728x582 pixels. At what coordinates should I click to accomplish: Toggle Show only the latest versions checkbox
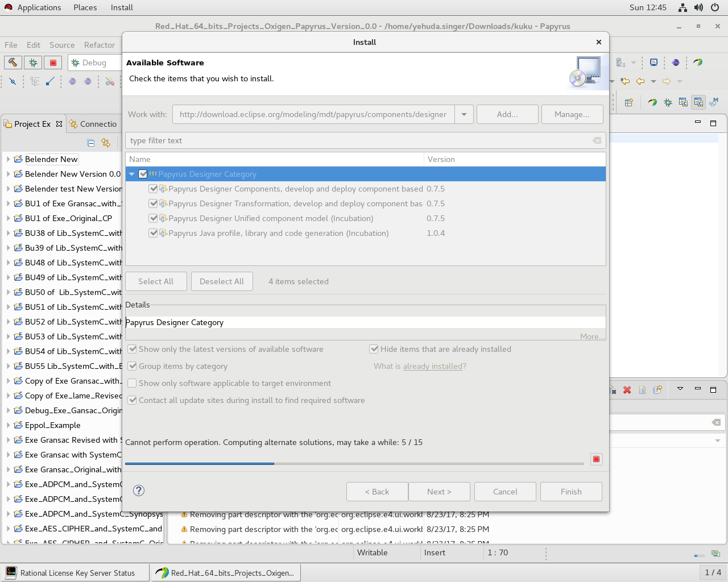[133, 349]
